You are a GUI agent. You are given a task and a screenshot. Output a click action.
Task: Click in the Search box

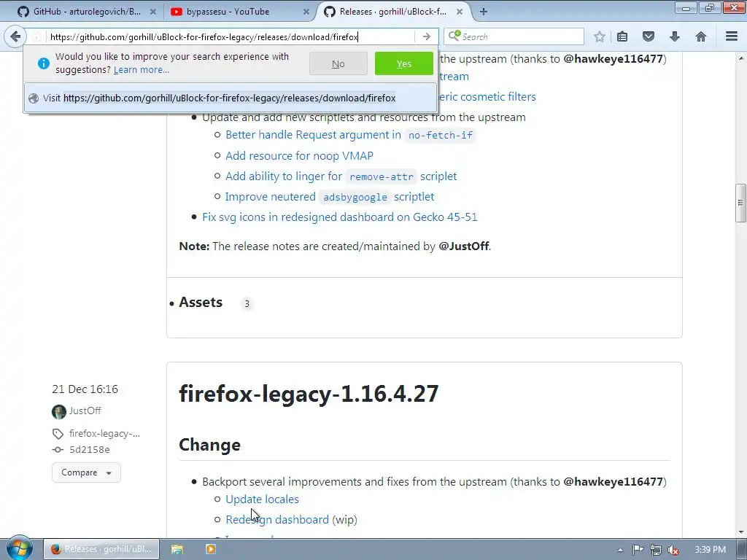click(522, 36)
